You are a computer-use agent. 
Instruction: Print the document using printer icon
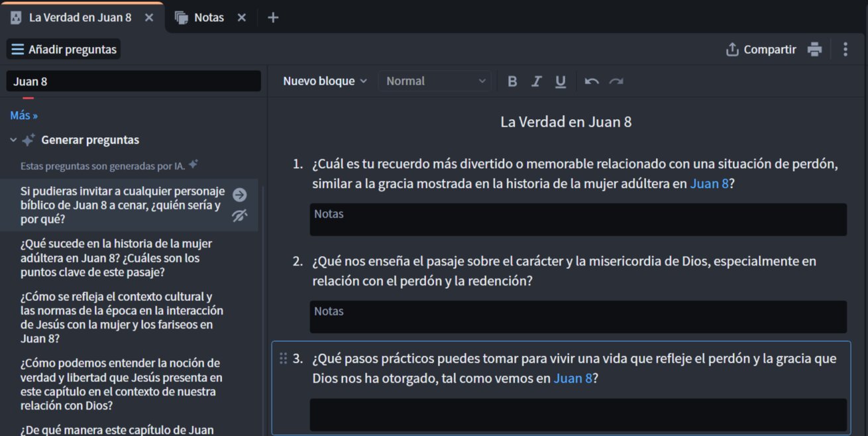[x=814, y=50]
